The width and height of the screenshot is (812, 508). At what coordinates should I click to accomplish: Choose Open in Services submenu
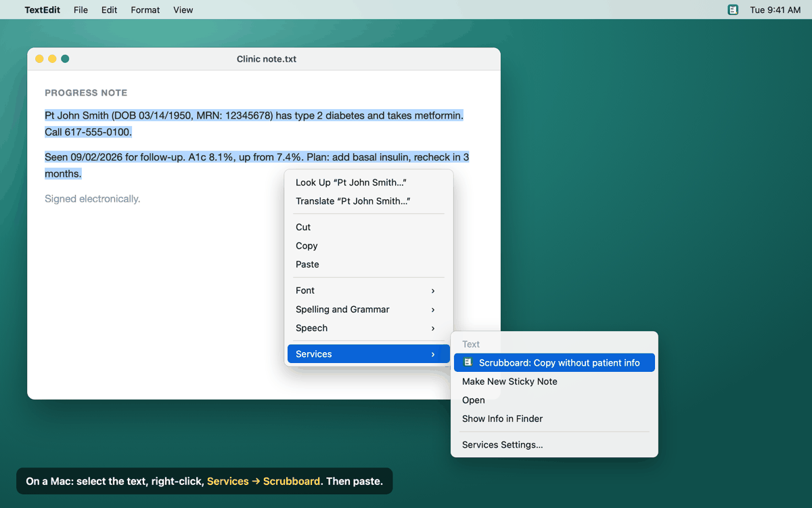[554, 400]
